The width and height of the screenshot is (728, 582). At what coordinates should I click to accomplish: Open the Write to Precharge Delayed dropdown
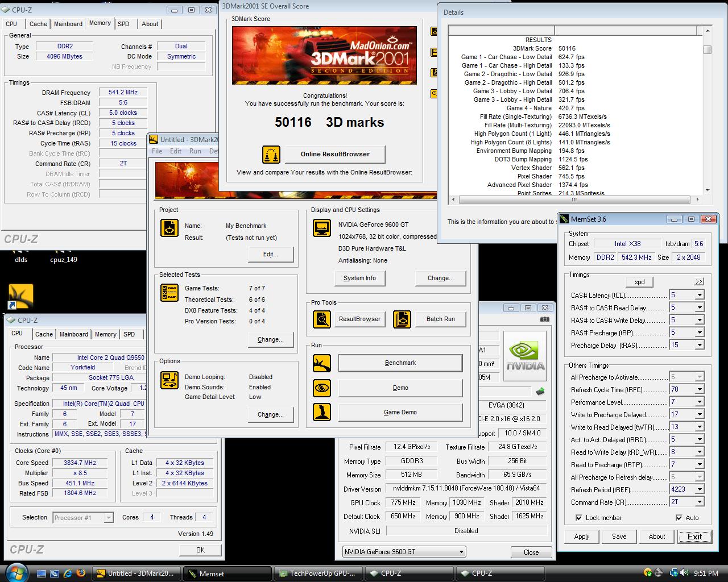click(x=700, y=414)
